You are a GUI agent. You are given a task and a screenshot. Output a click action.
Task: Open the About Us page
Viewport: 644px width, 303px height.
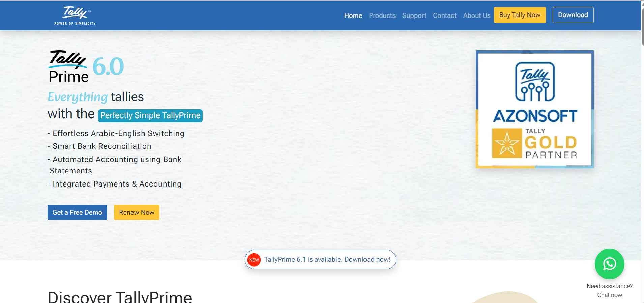click(x=476, y=15)
